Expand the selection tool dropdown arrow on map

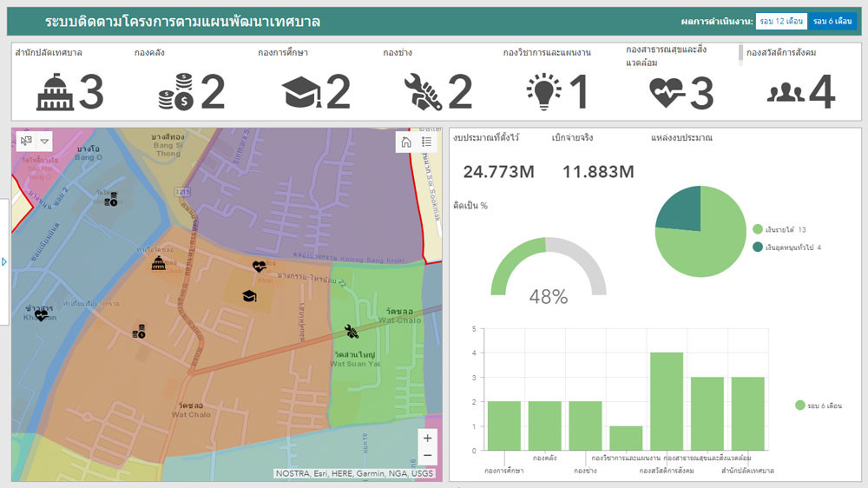click(x=45, y=141)
